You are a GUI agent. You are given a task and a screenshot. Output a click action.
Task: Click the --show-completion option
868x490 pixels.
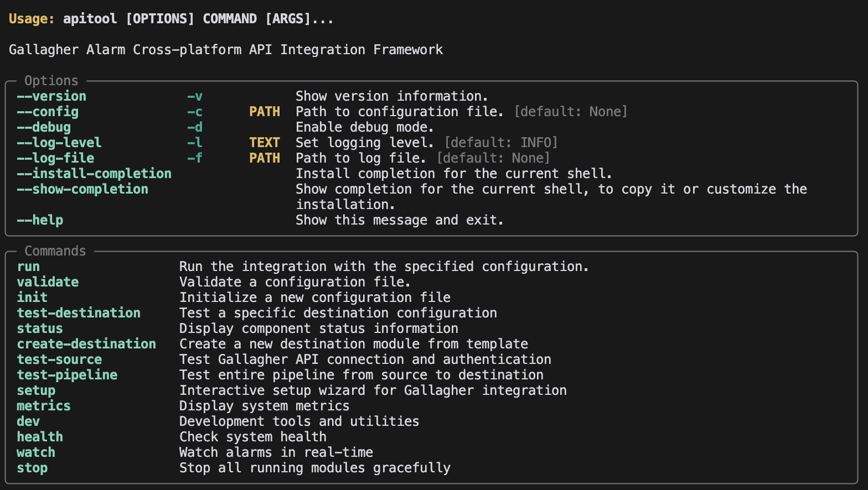(x=82, y=189)
